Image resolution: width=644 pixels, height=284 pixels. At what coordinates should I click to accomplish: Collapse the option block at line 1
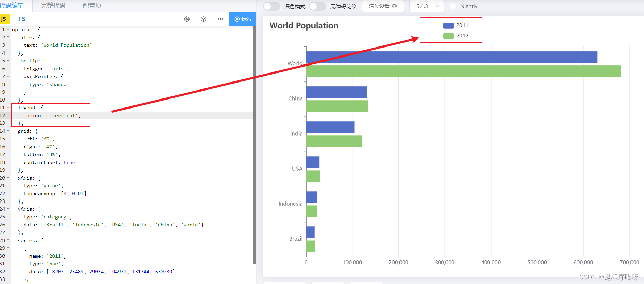(8, 29)
